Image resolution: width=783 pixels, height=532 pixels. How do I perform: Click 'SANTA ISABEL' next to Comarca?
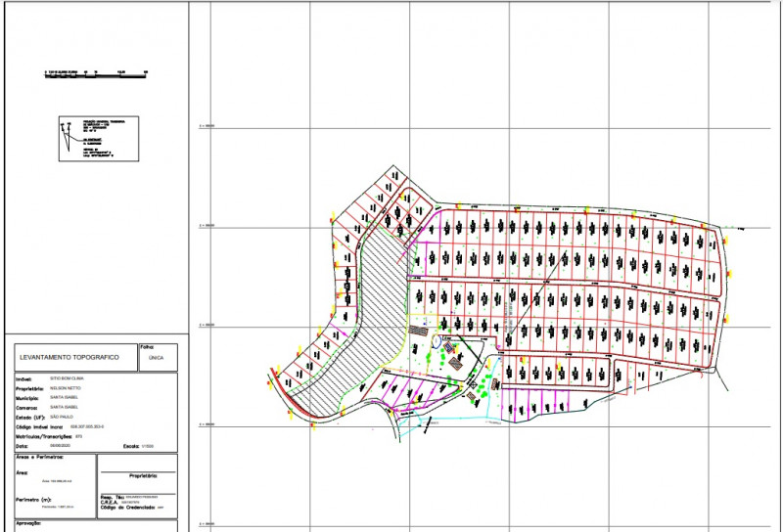click(x=64, y=407)
